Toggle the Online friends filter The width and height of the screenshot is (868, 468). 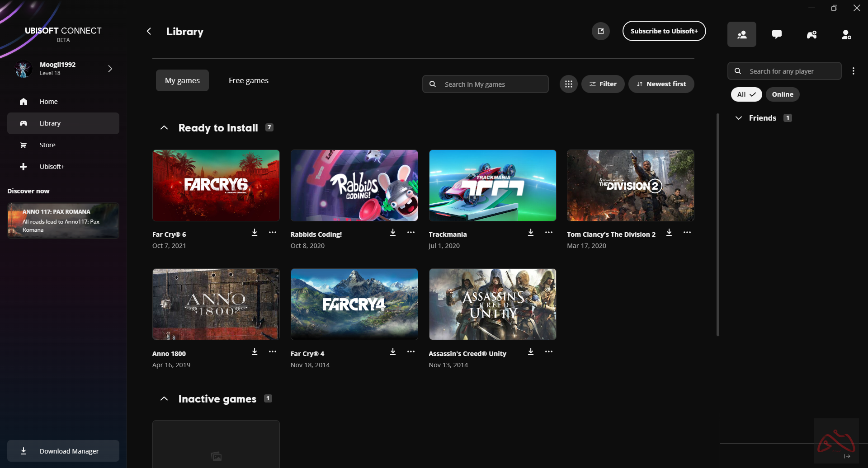782,94
